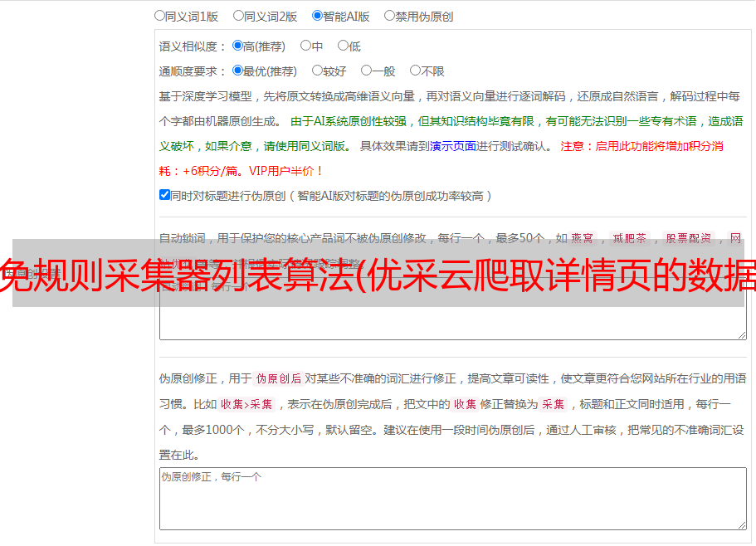The height and width of the screenshot is (546, 756).
Task: Click the 通顺度要求 label
Action: pyautogui.click(x=193, y=72)
